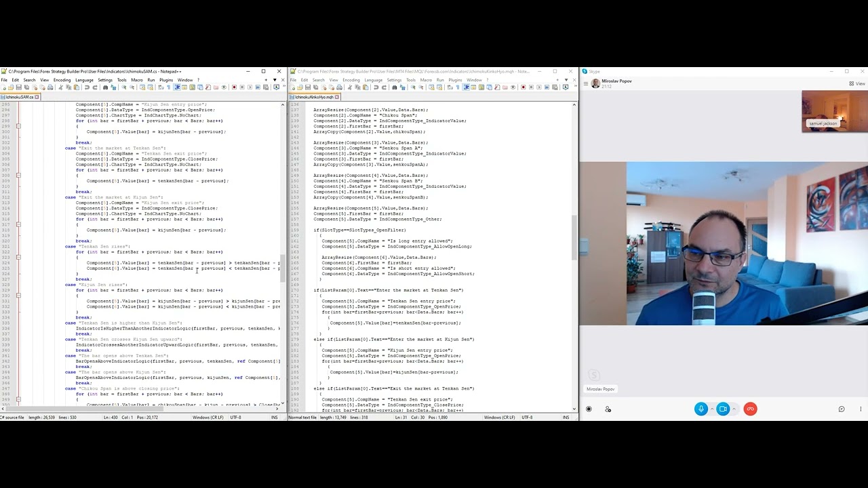Open tab list dropdown arrow in IchimokuSAM.cs window
Viewport: 868px width, 488px height.
point(275,80)
